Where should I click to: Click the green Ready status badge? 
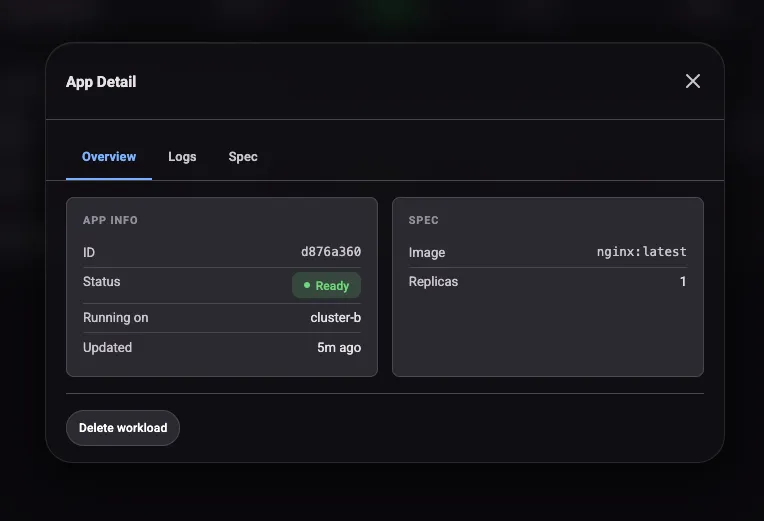coord(326,285)
